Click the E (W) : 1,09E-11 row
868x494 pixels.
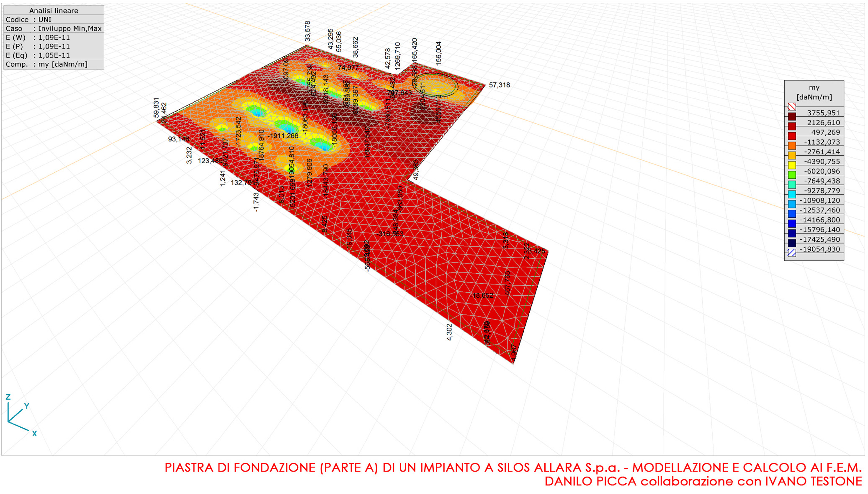[x=54, y=37]
